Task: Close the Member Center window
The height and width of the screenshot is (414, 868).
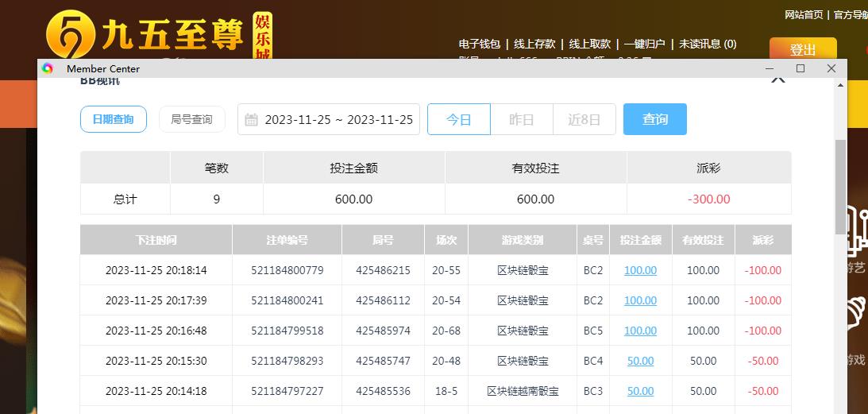Action: pos(831,68)
